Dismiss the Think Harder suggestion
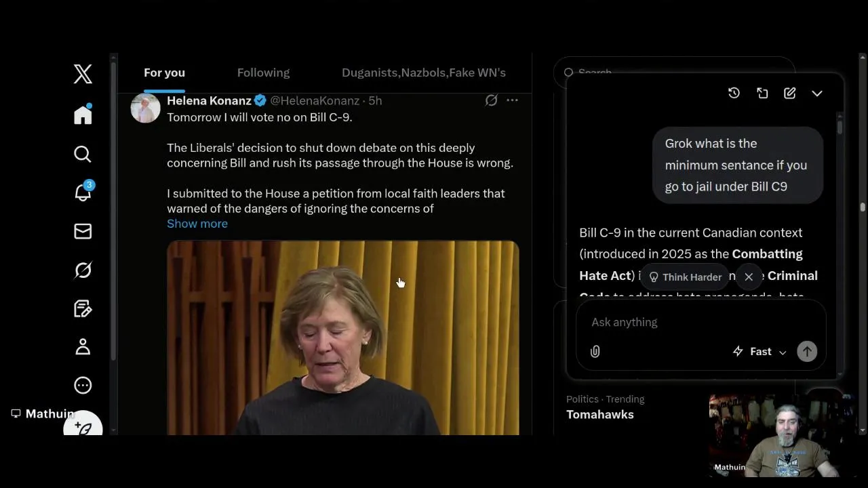The image size is (868, 488). [749, 277]
